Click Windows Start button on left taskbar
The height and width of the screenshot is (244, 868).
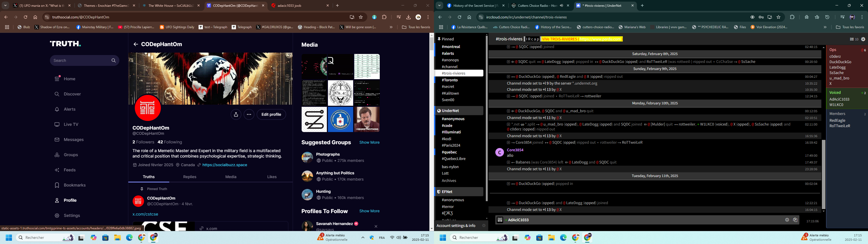[9, 238]
